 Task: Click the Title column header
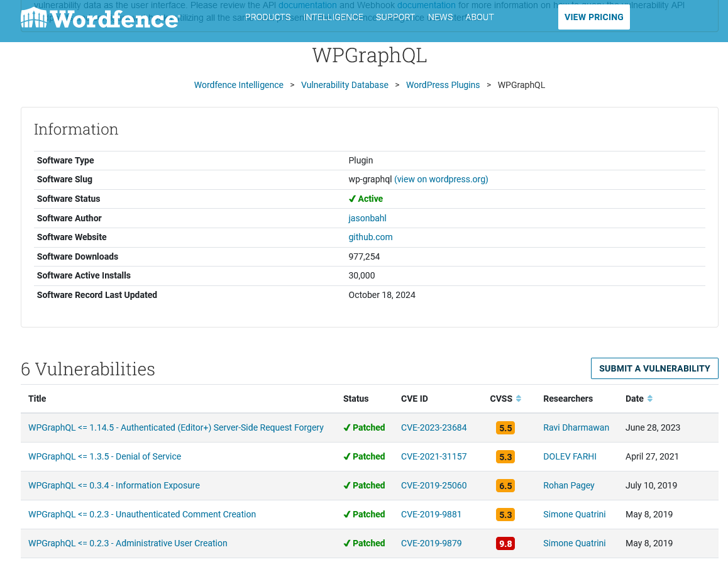[37, 399]
